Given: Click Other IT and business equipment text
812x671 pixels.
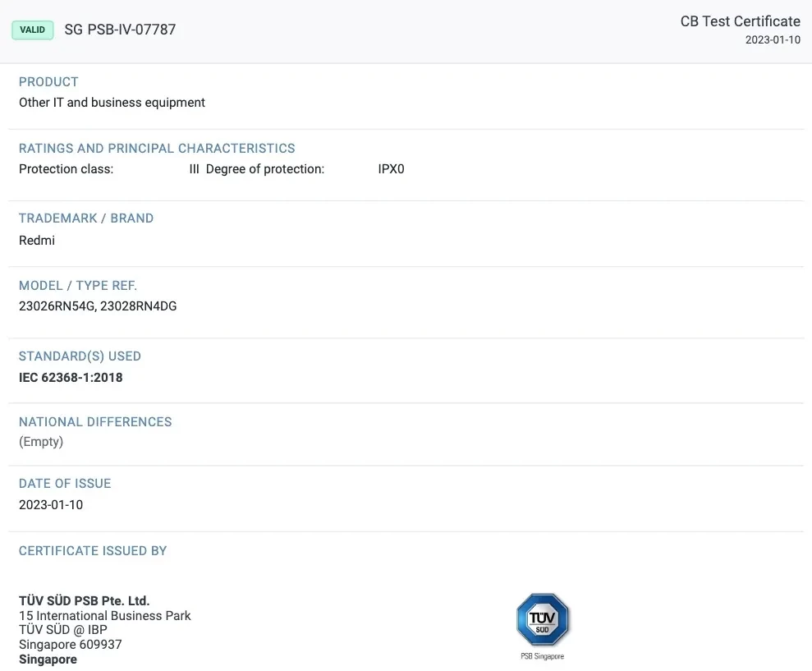Looking at the screenshot, I should pos(112,103).
